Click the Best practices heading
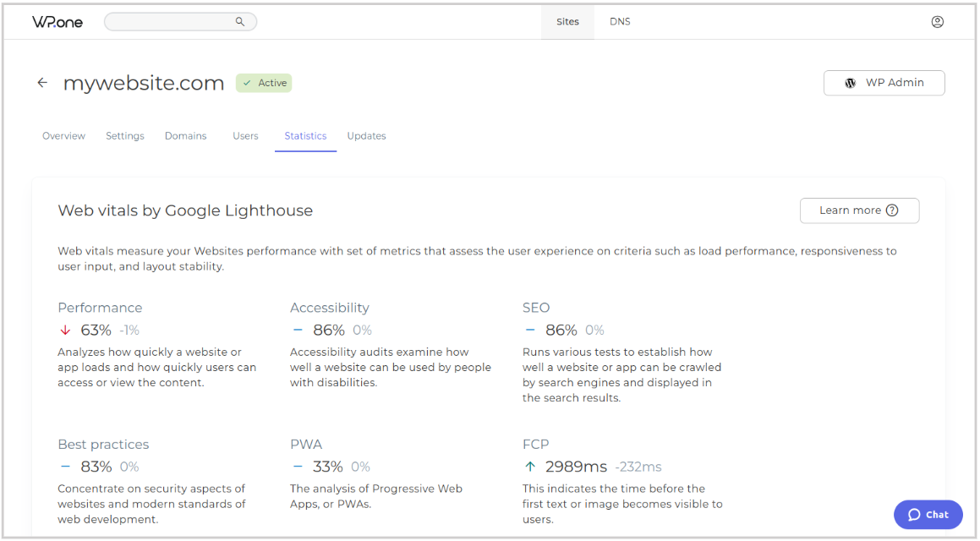 click(x=103, y=445)
